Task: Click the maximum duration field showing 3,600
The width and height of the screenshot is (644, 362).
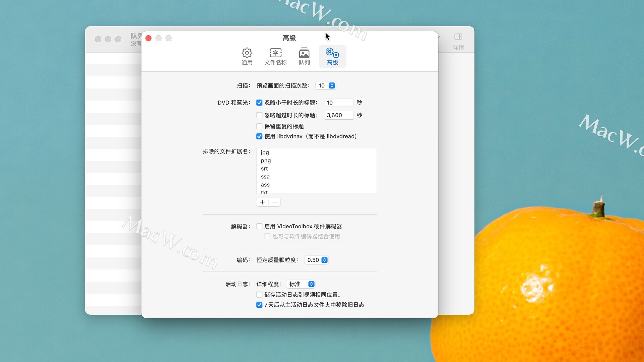Action: (339, 115)
